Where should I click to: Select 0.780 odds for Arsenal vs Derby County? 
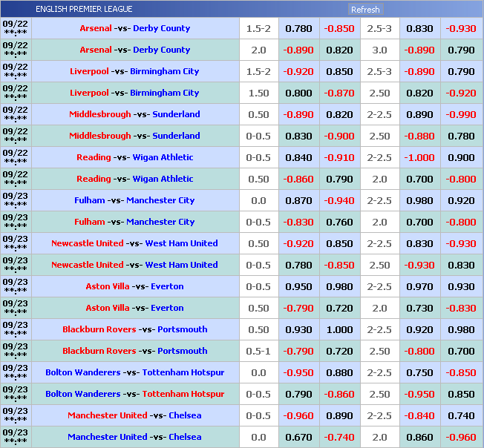[x=298, y=28]
